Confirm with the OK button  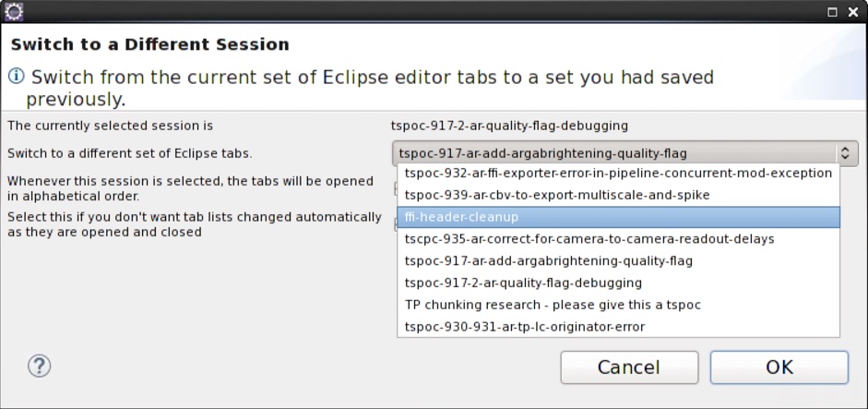pyautogui.click(x=779, y=367)
